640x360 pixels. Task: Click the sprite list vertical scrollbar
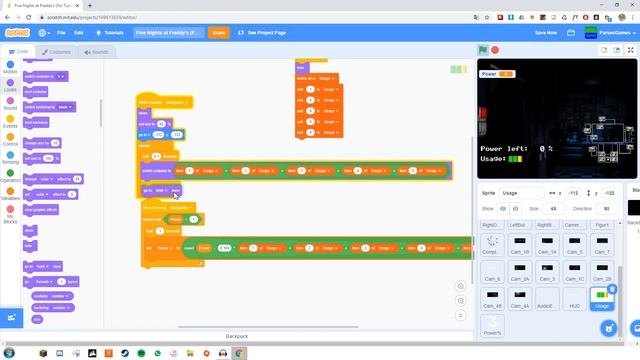pos(620,302)
